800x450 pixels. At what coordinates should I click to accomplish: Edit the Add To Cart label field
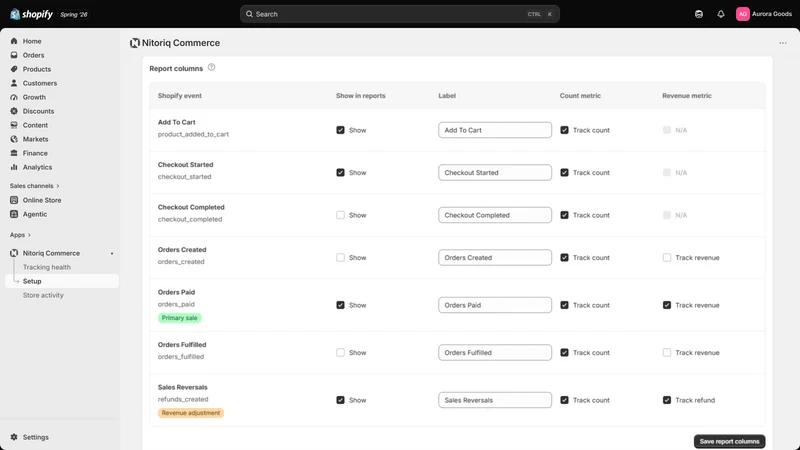[494, 130]
